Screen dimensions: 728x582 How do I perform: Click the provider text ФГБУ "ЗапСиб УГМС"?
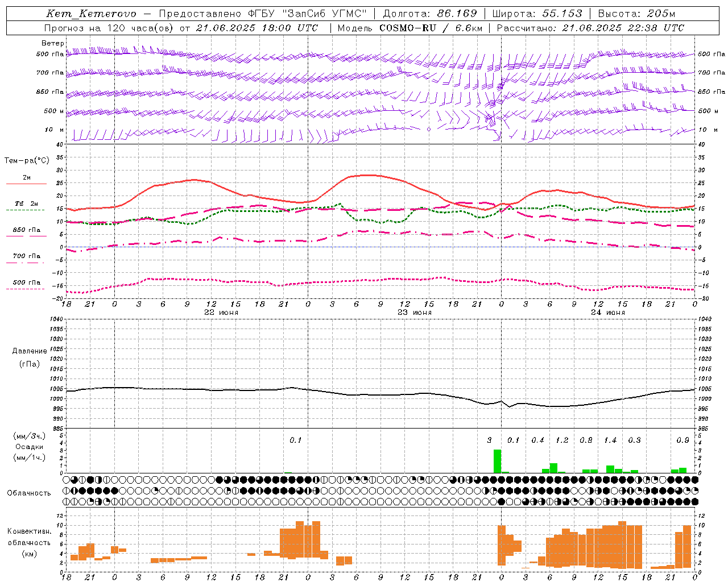pos(308,14)
